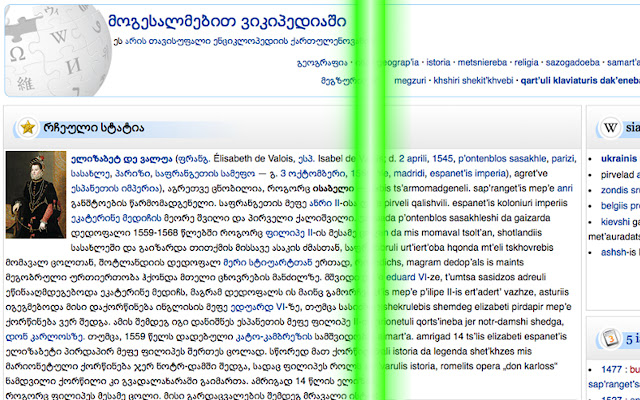Open the 'metsniereba' portal link

tap(482, 62)
